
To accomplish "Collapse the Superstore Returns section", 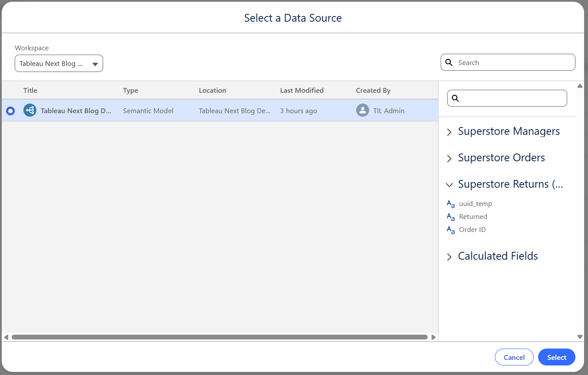I will coord(449,185).
